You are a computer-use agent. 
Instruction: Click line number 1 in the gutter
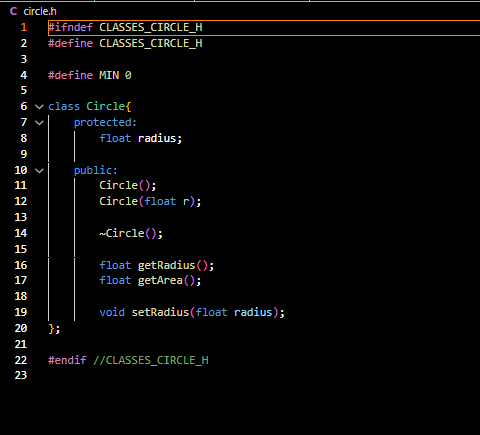pos(24,27)
